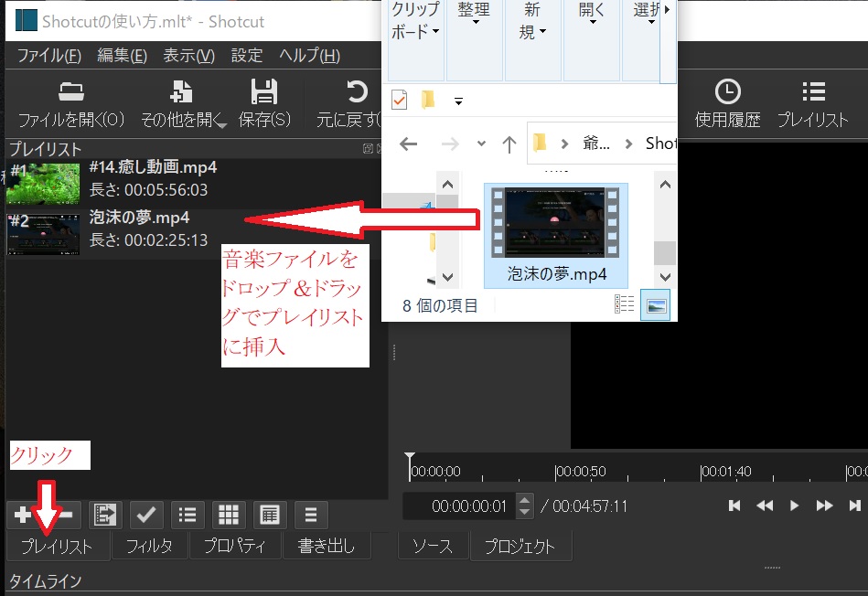Enable large thumbnail view in Explorer status bar
Viewport: 868px width, 596px height.
pos(655,304)
